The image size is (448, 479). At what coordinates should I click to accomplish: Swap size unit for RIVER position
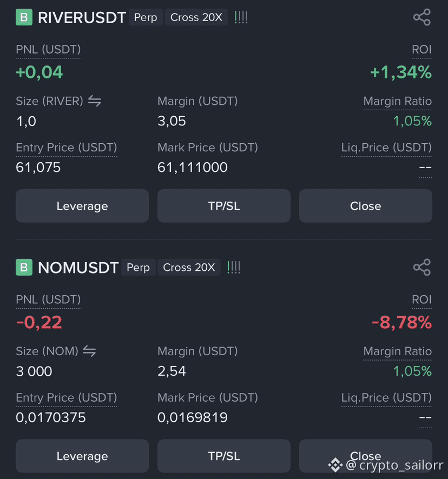[x=95, y=101]
